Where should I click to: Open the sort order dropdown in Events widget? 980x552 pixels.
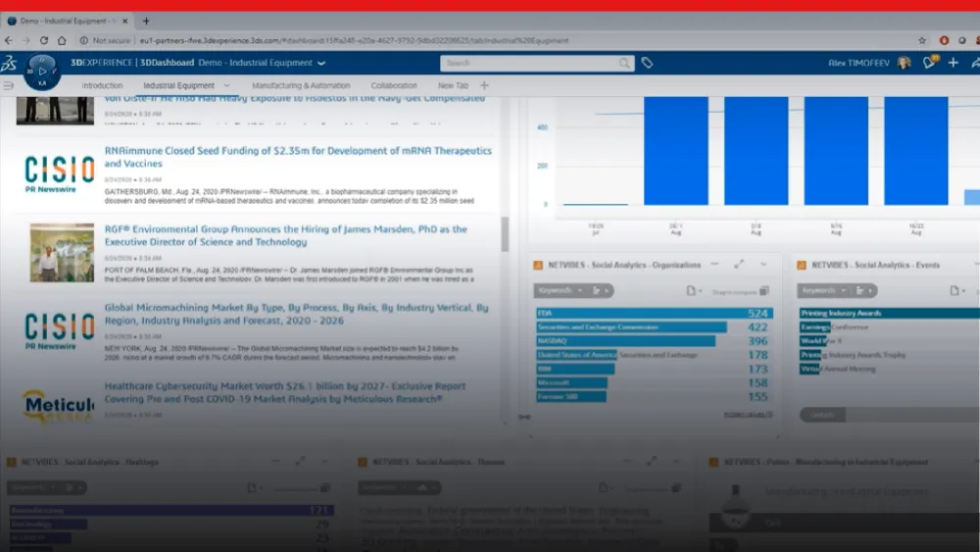[863, 290]
